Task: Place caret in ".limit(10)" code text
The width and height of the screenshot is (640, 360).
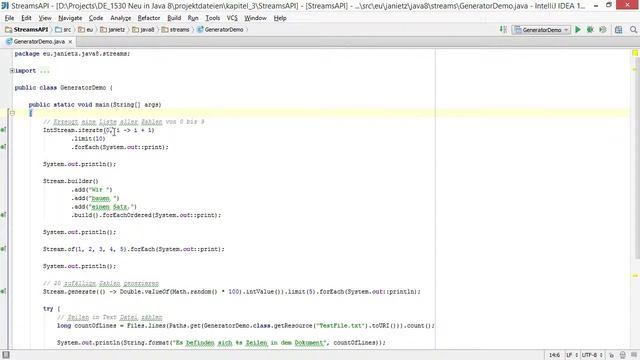Action: [88, 138]
